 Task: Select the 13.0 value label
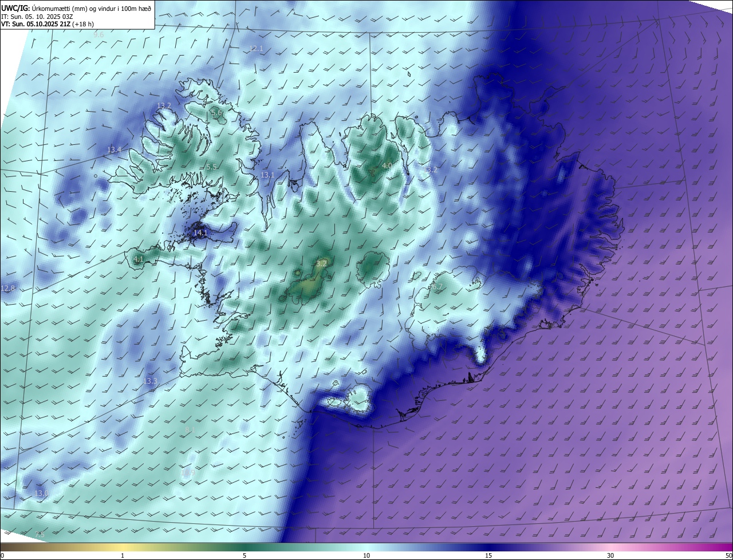(41, 493)
